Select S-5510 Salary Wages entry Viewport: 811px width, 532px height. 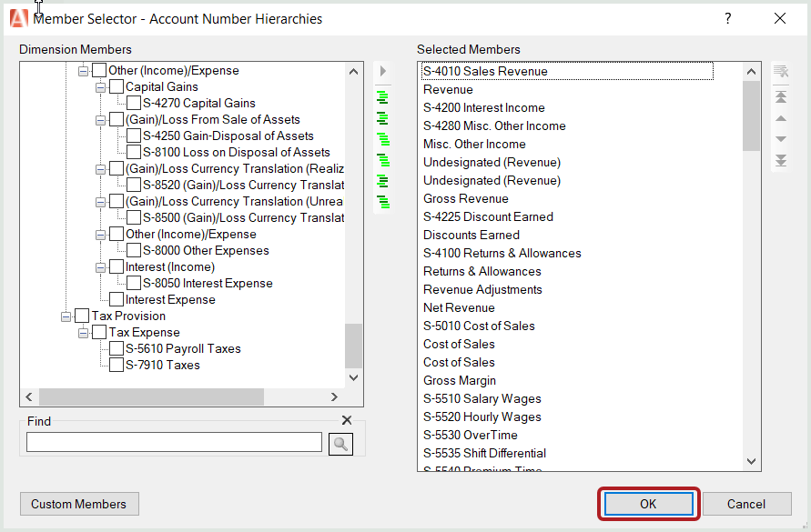(x=482, y=398)
